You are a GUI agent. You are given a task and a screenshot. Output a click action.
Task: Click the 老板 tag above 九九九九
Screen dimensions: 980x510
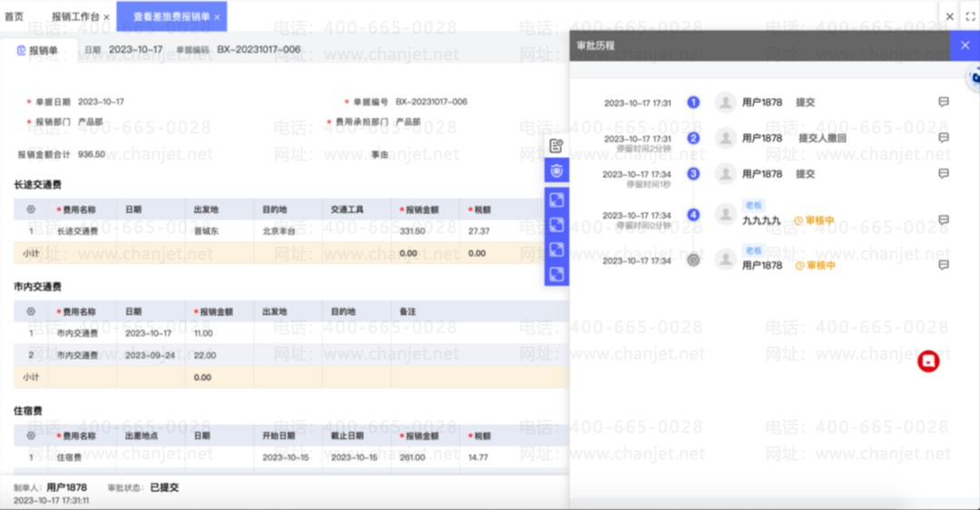pos(754,205)
